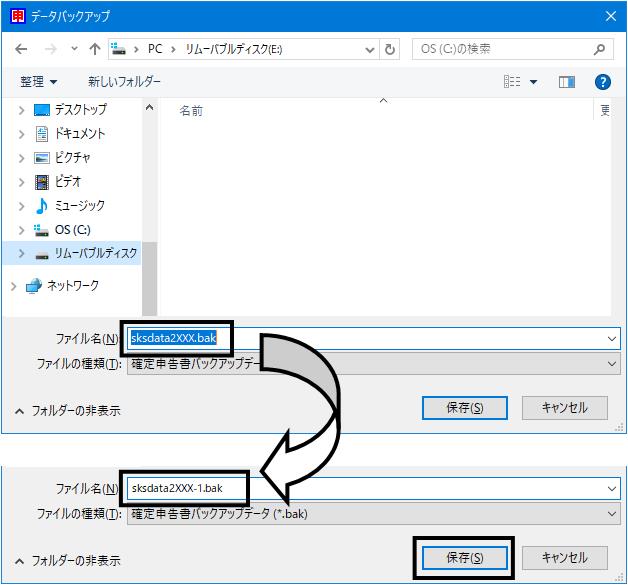This screenshot has width=628, height=585.
Task: Go up one folder level
Action: click(x=95, y=49)
